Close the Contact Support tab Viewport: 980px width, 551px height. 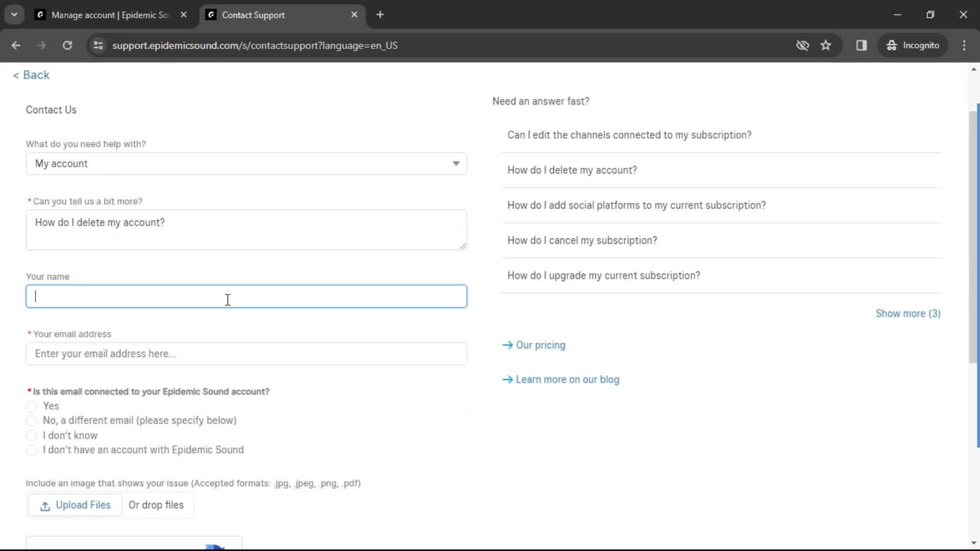[354, 15]
